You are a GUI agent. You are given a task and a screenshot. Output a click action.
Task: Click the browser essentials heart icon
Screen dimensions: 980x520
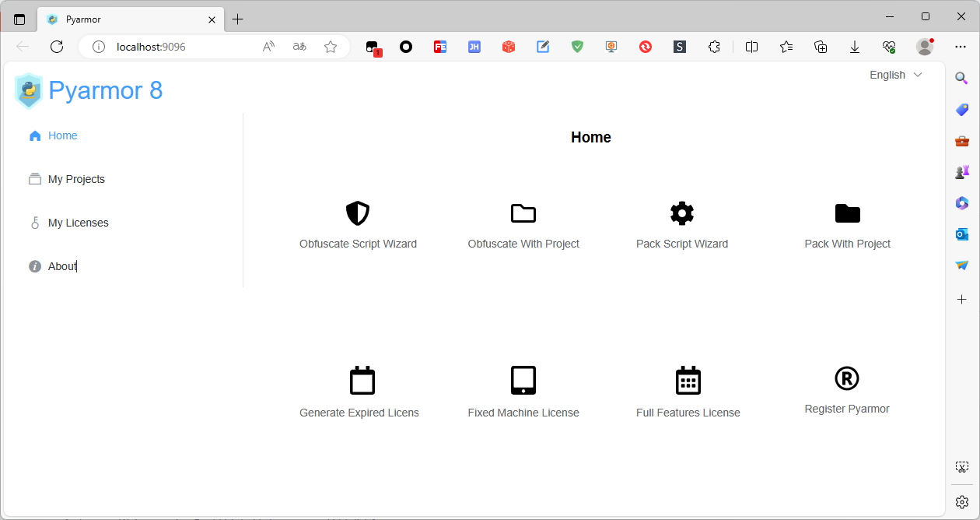[889, 47]
